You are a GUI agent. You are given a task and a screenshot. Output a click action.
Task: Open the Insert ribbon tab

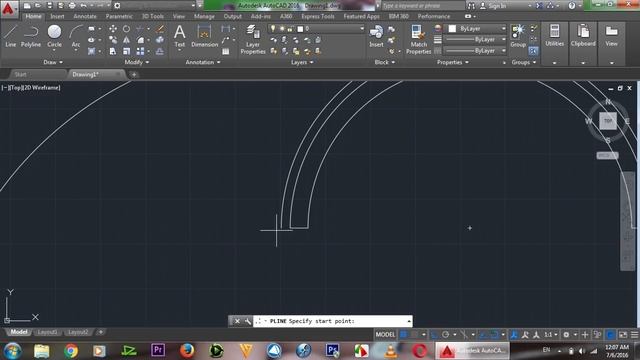coord(57,16)
